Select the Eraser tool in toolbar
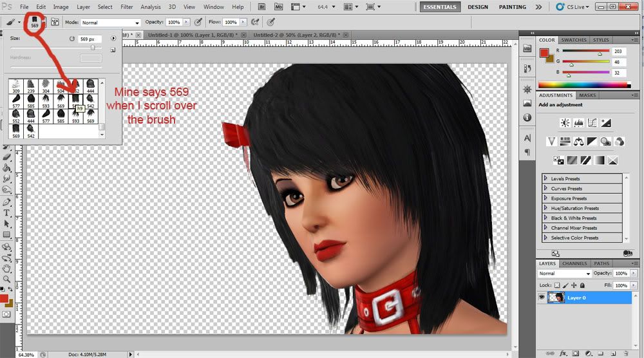Image resolution: width=644 pixels, height=358 pixels. point(6,156)
